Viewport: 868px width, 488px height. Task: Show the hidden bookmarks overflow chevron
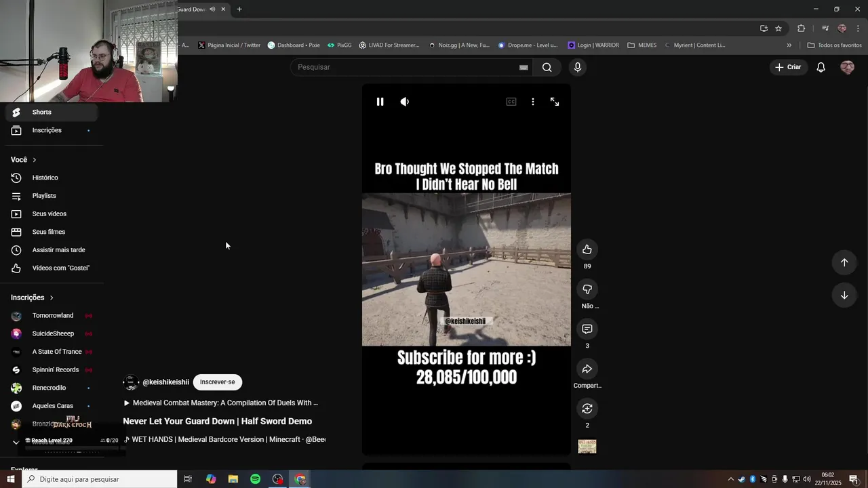(789, 45)
